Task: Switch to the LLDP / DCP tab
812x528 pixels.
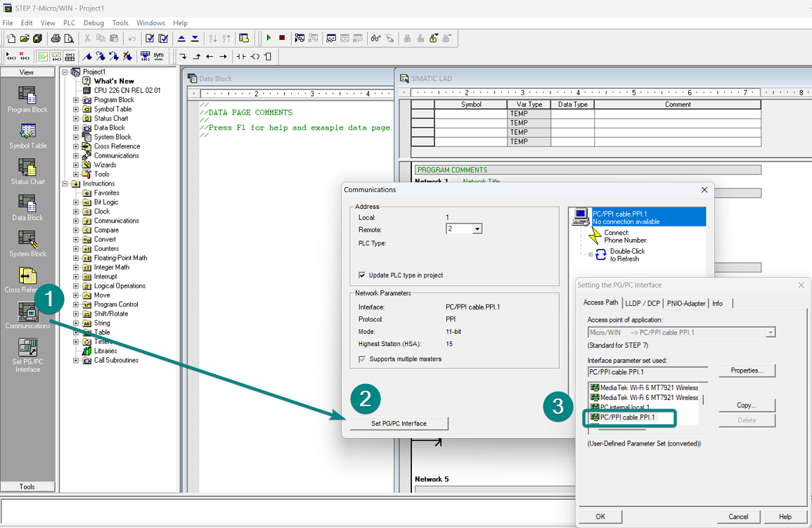Action: 642,303
